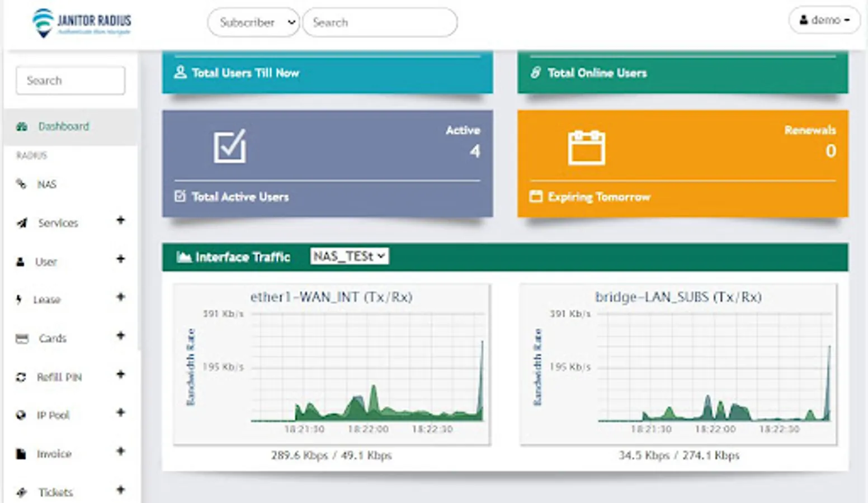Open the Expiring Tomorrow link

pyautogui.click(x=599, y=197)
